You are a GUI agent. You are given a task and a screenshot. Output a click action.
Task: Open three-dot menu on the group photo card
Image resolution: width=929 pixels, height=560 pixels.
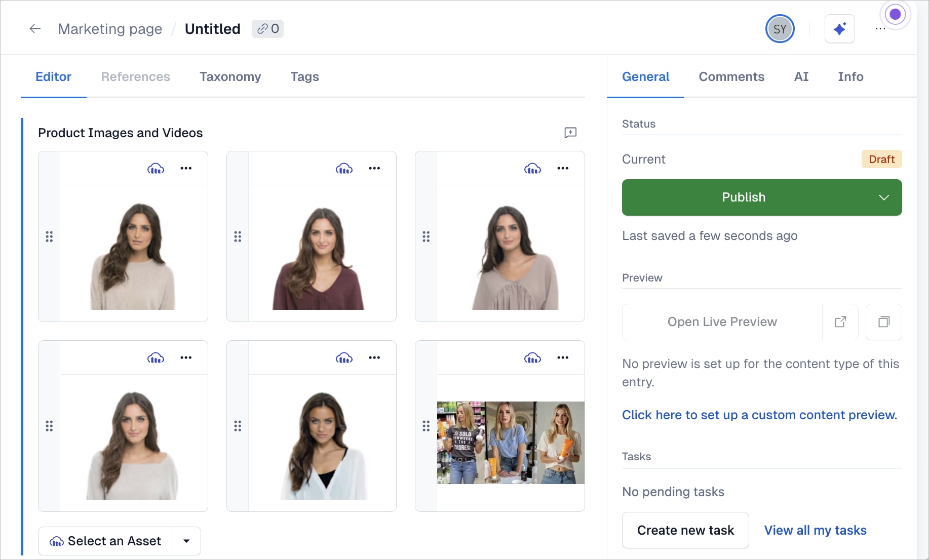[563, 358]
